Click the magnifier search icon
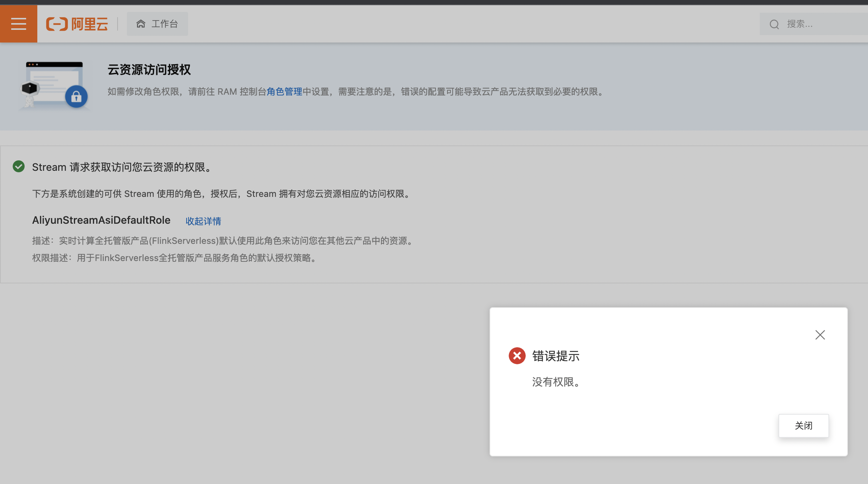 coord(774,25)
